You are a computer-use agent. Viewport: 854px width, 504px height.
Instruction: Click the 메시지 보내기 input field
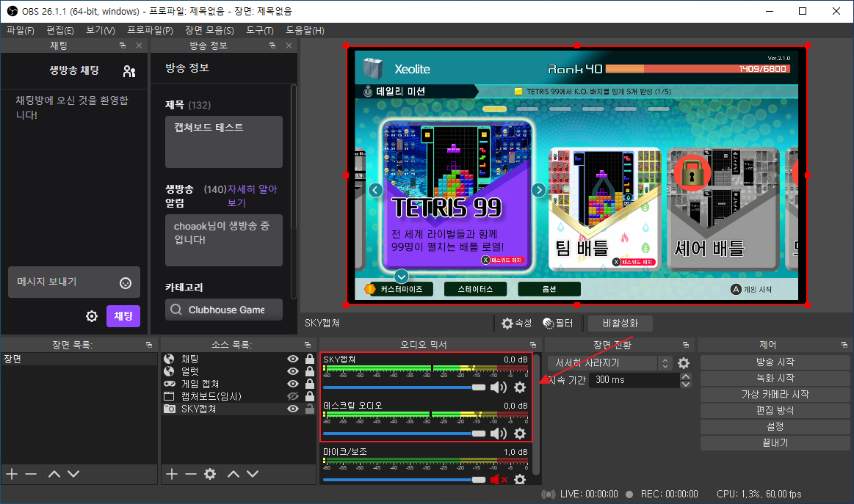[x=74, y=282]
